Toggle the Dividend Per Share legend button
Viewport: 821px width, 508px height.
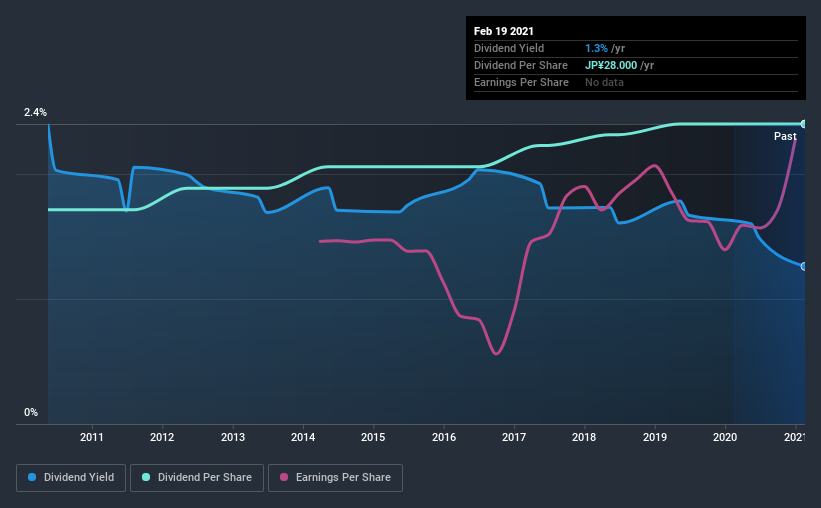[x=197, y=478]
